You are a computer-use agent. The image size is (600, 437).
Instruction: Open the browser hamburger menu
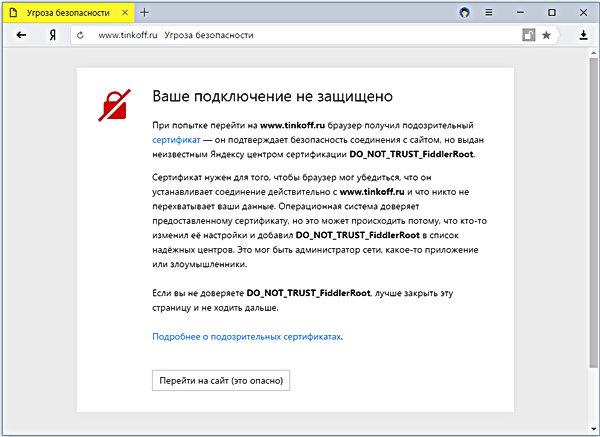(x=489, y=13)
